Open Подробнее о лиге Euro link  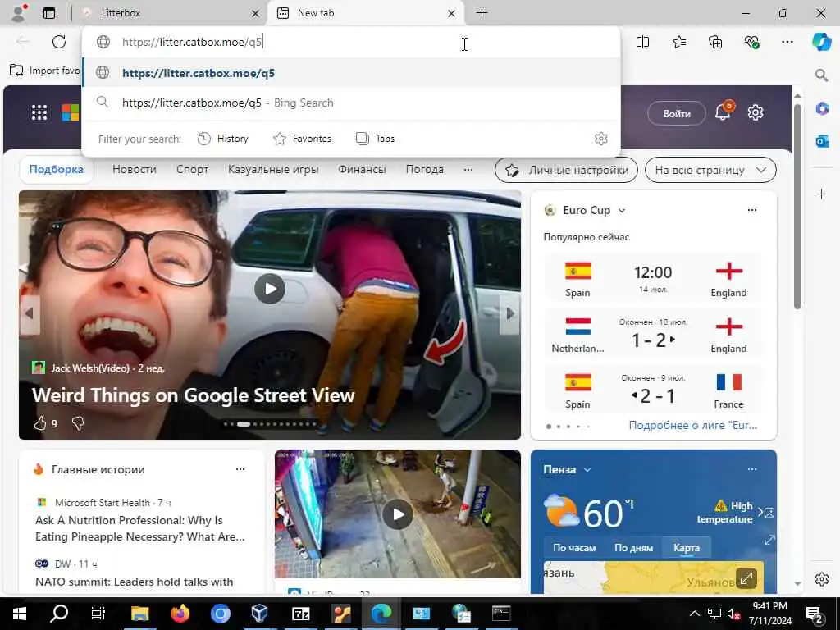[x=692, y=426]
